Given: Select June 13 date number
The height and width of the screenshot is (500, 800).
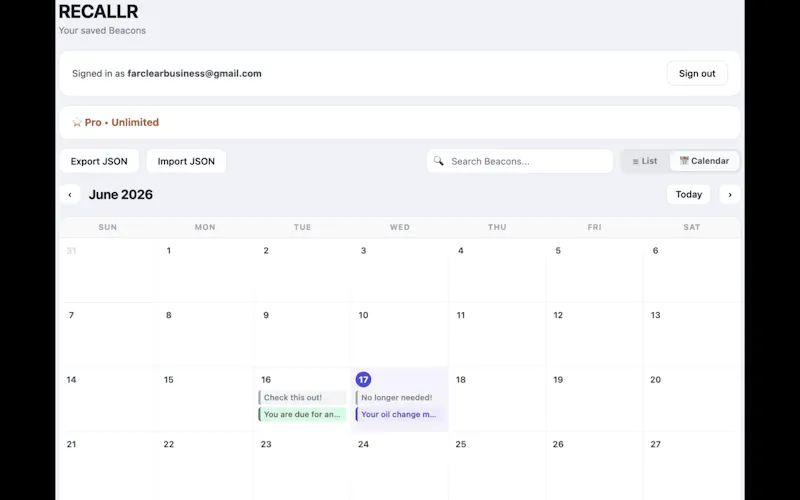Looking at the screenshot, I should 656,315.
